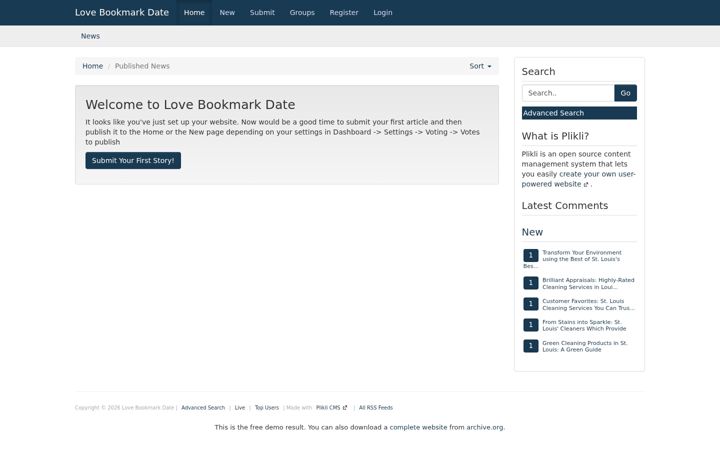Open 'Customer Favorites: St. Louis' story link

pyautogui.click(x=588, y=304)
